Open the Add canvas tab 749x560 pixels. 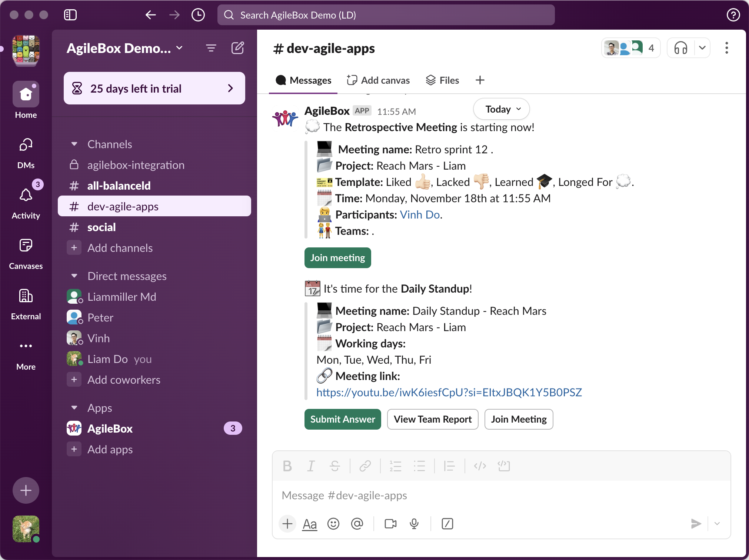378,80
